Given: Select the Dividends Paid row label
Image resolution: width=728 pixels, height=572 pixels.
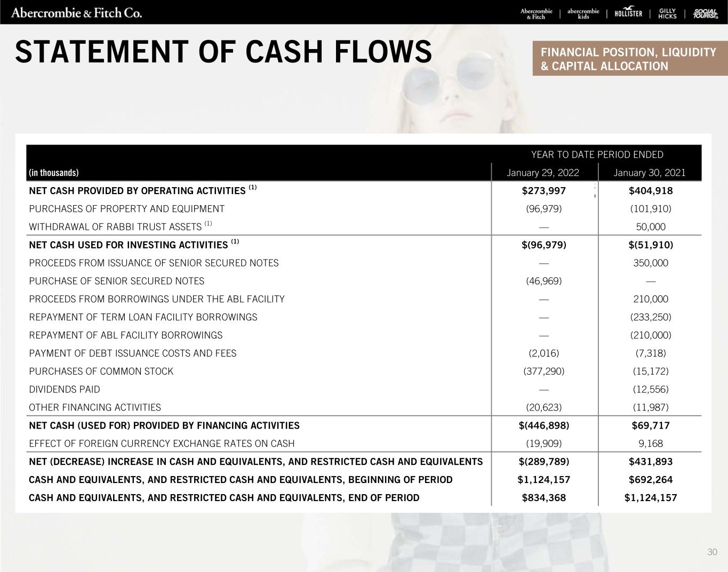Looking at the screenshot, I should click(65, 389).
